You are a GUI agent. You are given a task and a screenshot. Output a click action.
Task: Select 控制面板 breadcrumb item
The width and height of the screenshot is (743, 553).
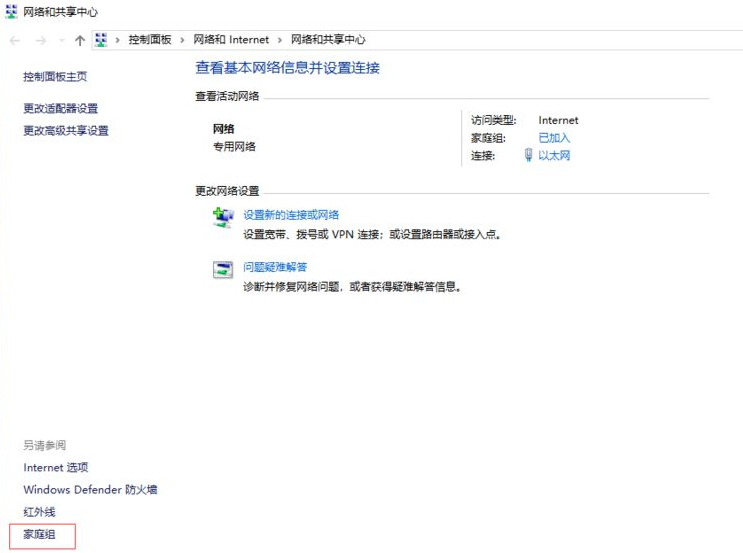click(x=150, y=40)
